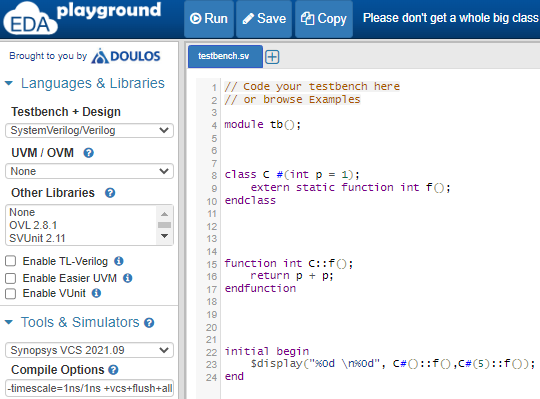Click the compile options input field
The image size is (540, 399).
89,388
